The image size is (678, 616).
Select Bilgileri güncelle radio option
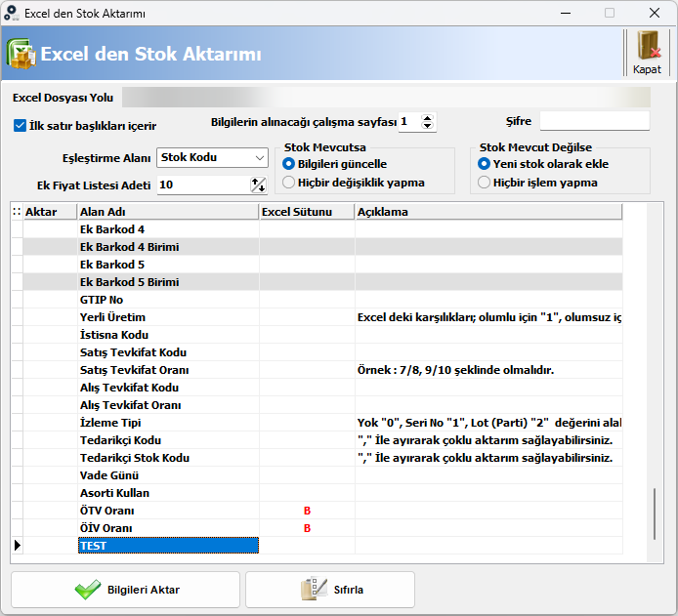(x=288, y=164)
